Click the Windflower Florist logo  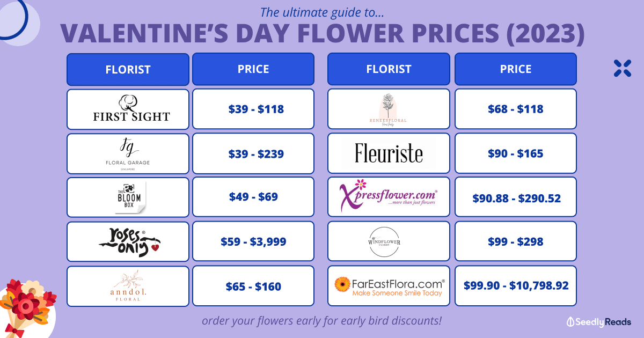tap(389, 241)
